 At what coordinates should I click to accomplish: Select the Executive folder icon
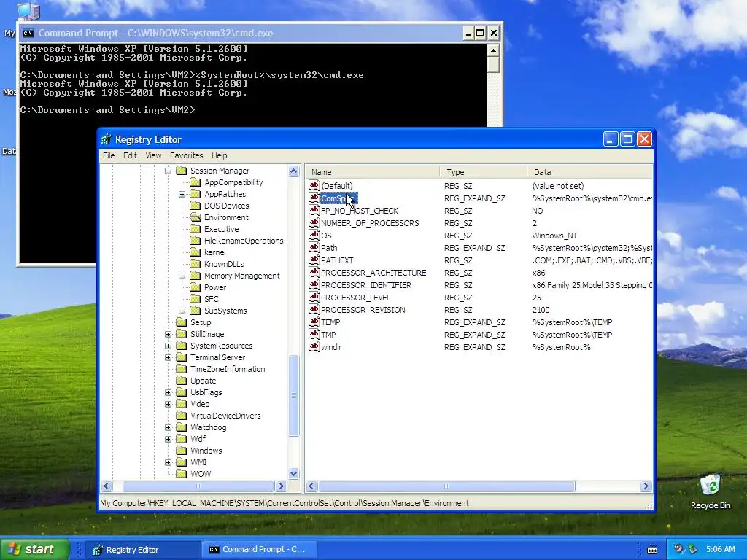(195, 228)
